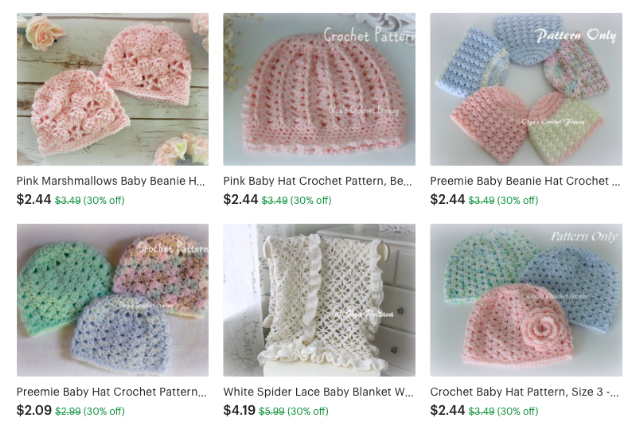
Task: Open the Pink Marshmallows Baby Beanie thumbnail
Action: pos(113,89)
